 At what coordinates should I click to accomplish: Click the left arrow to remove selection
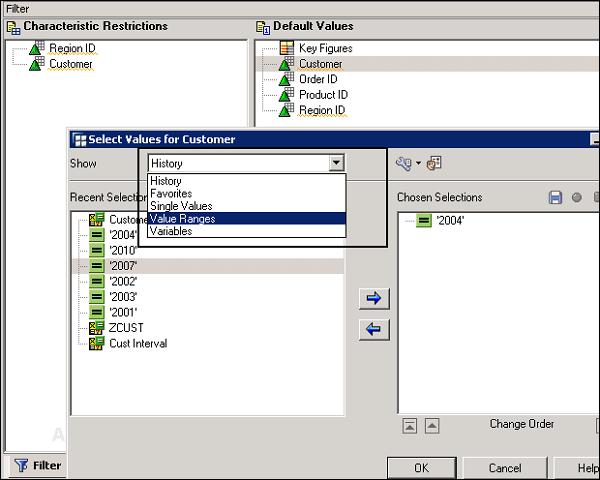point(374,329)
